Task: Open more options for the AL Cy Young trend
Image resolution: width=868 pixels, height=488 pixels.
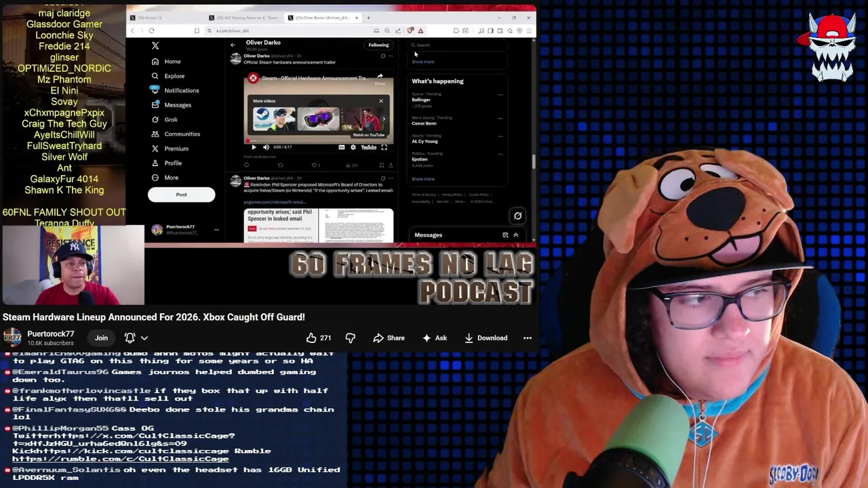Action: point(500,136)
